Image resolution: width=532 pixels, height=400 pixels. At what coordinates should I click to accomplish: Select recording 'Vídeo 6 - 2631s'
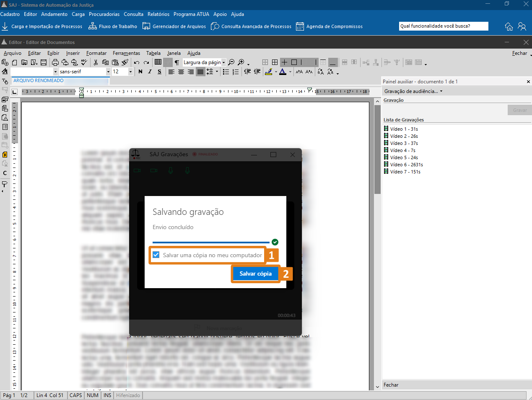point(403,165)
